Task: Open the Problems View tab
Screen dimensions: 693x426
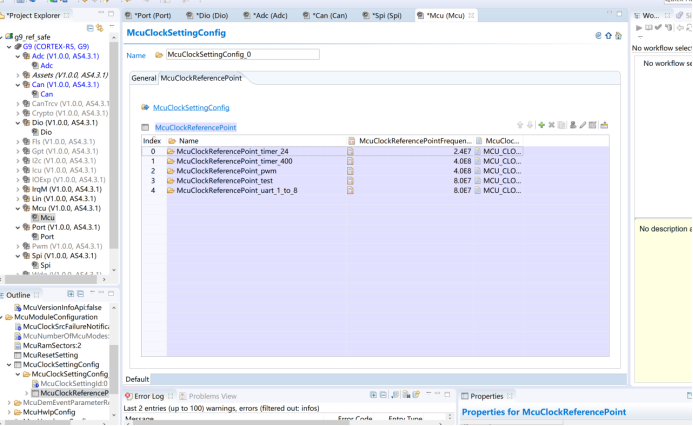Action: [x=208, y=396]
